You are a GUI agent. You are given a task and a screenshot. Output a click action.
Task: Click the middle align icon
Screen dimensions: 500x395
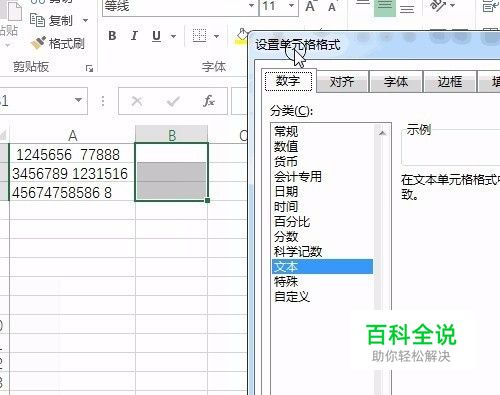(385, 7)
